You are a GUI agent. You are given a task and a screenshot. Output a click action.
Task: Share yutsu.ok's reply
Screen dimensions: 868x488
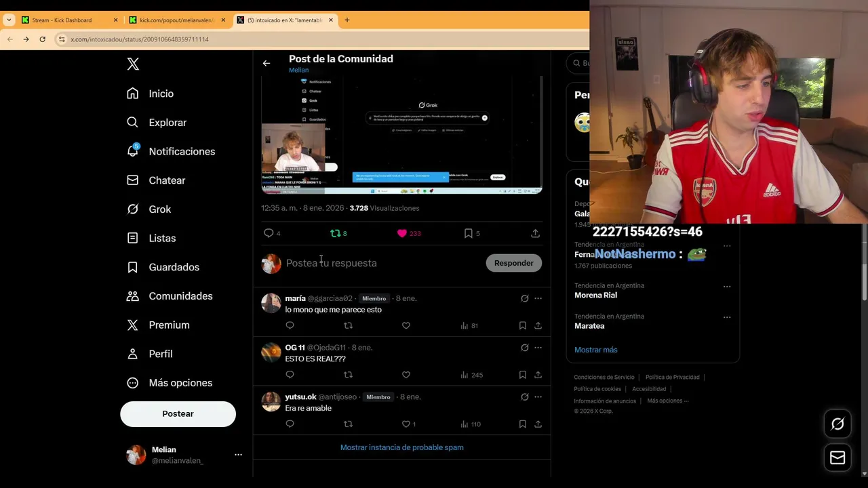tap(538, 424)
